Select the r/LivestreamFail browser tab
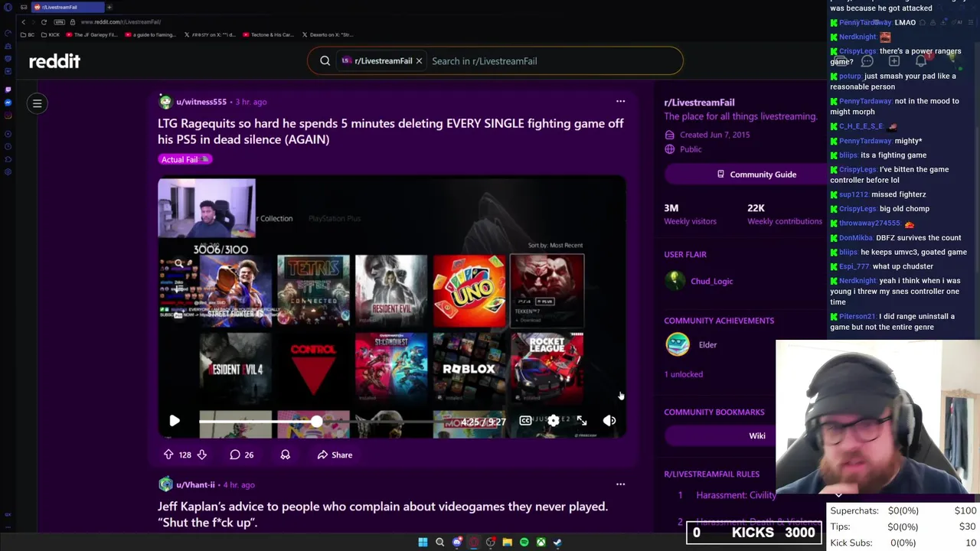The width and height of the screenshot is (980, 551). [67, 7]
